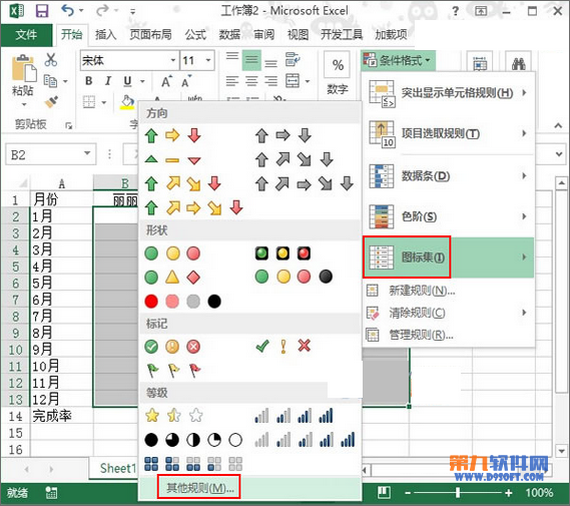The height and width of the screenshot is (506, 570).
Task: Toggle right text alignment
Action: pos(271,81)
